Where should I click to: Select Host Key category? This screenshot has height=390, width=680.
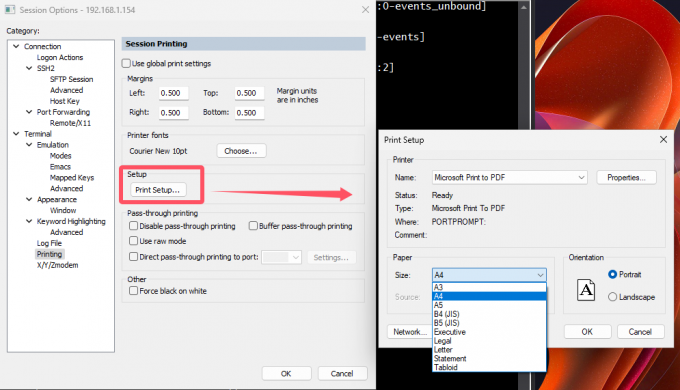(x=65, y=101)
